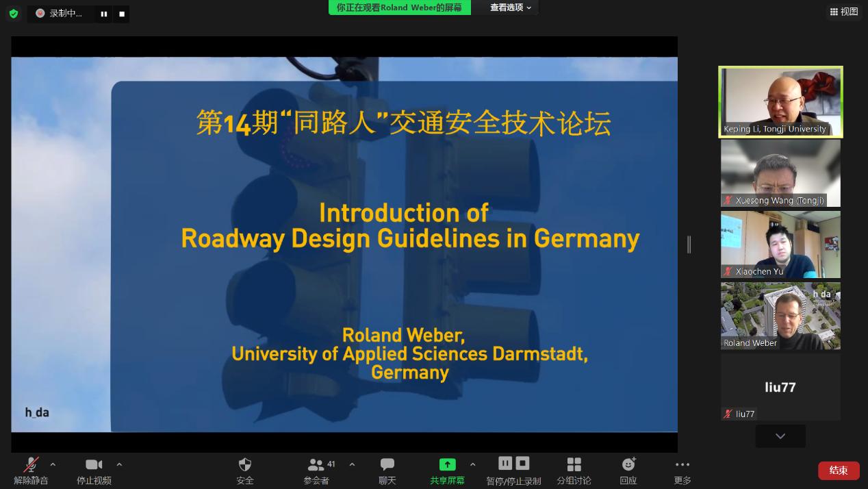Click the red End (结束) meeting button
The image size is (868, 489).
click(839, 471)
